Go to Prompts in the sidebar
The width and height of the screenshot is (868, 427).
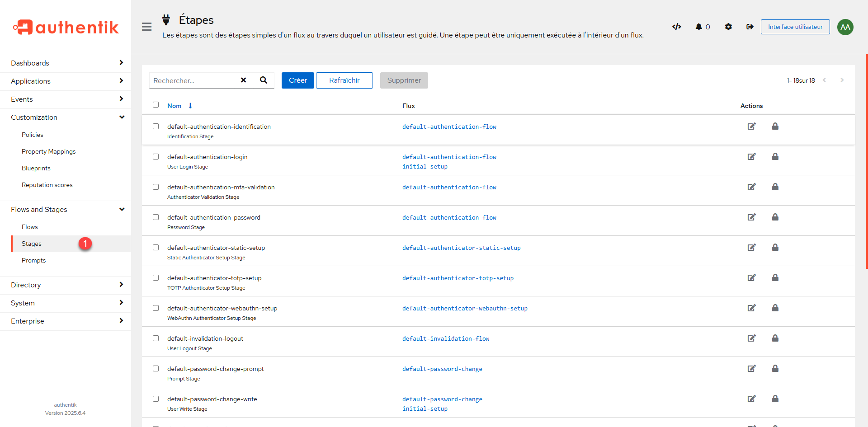click(34, 261)
